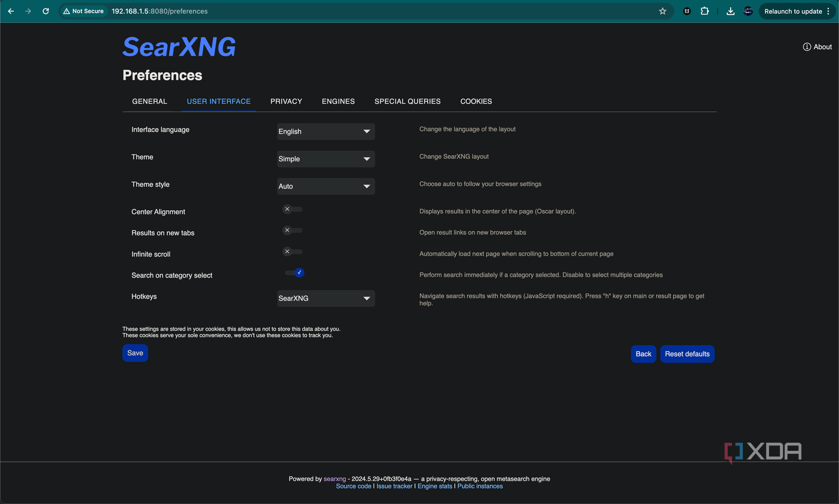This screenshot has width=839, height=504.
Task: Open the Engine stats footer link
Action: point(435,486)
